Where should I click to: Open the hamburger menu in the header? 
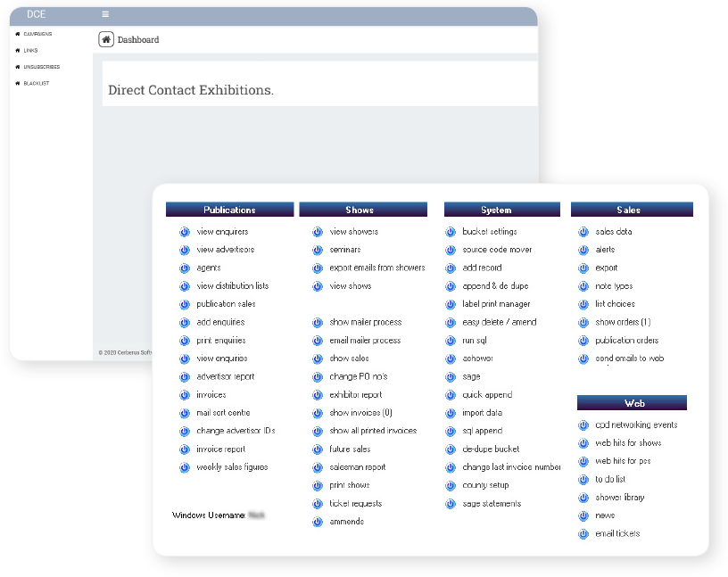tap(105, 14)
